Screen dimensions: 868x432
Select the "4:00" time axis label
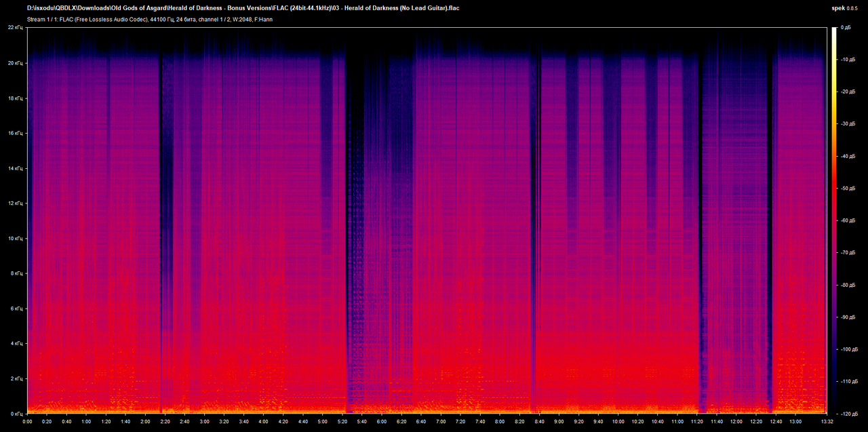[x=263, y=421]
